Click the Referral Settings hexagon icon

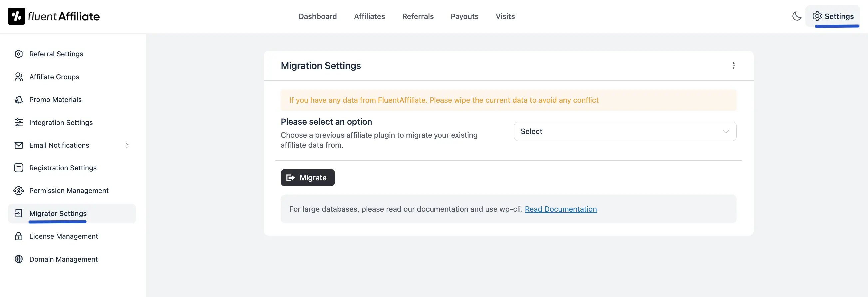19,54
